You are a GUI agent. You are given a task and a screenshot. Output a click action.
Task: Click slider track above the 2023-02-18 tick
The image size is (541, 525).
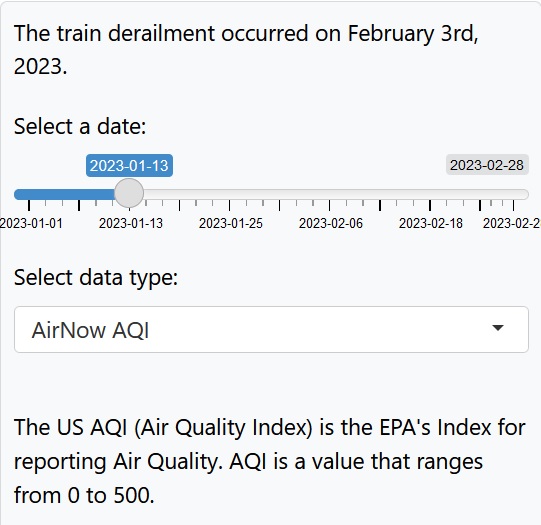430,194
